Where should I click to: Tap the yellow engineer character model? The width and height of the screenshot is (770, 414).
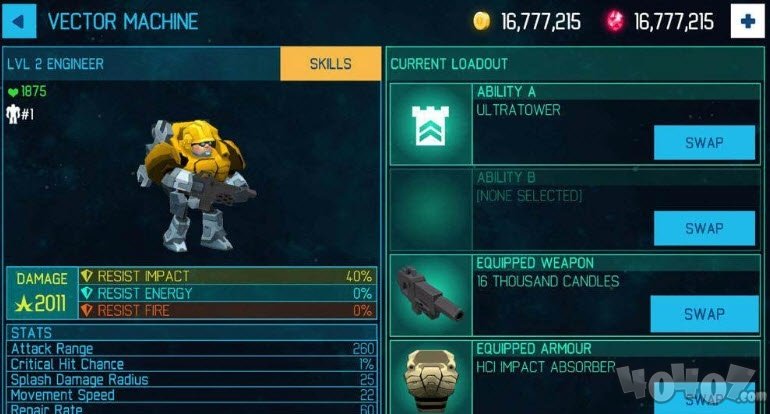pyautogui.click(x=195, y=184)
